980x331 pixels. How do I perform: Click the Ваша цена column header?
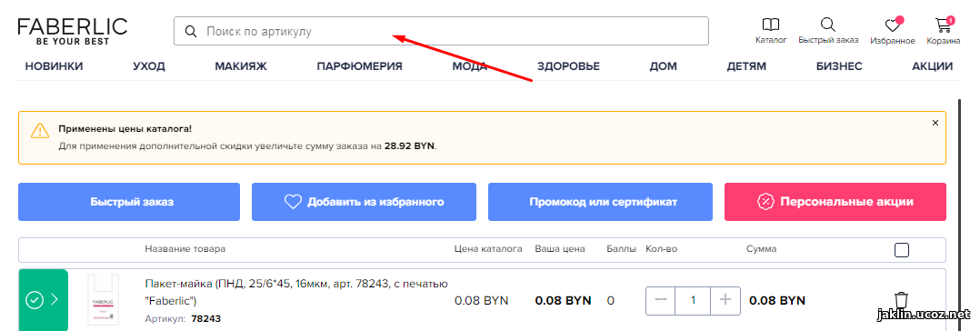click(560, 249)
